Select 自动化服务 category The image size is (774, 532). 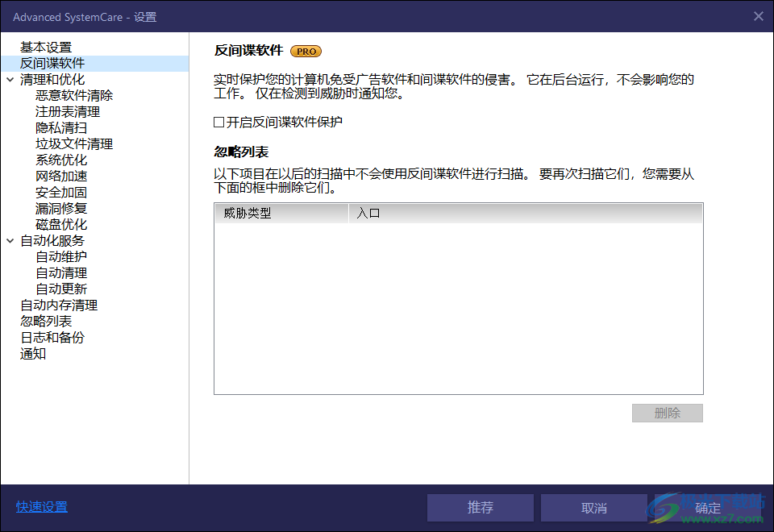[x=52, y=241]
